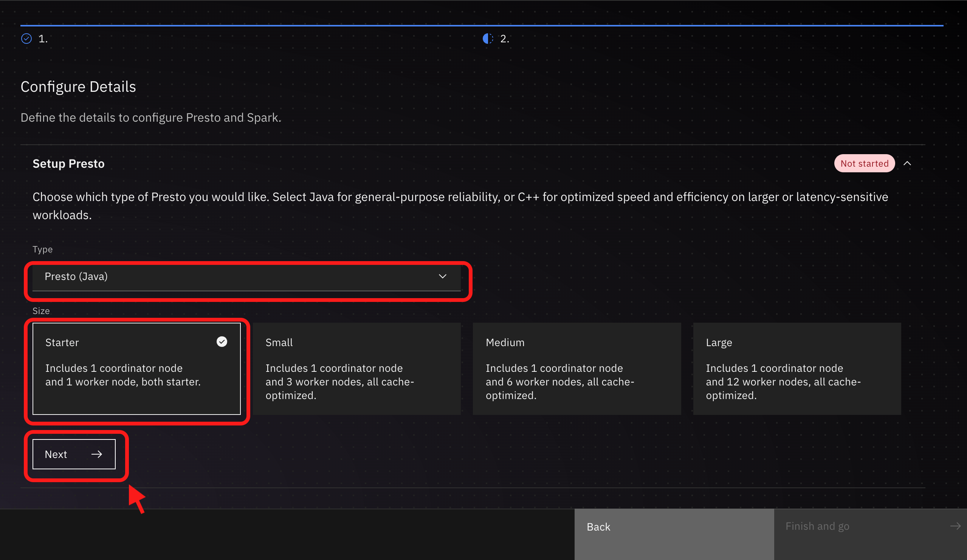Image resolution: width=967 pixels, height=560 pixels.
Task: Go to step 1 in progress indicator
Action: click(34, 39)
